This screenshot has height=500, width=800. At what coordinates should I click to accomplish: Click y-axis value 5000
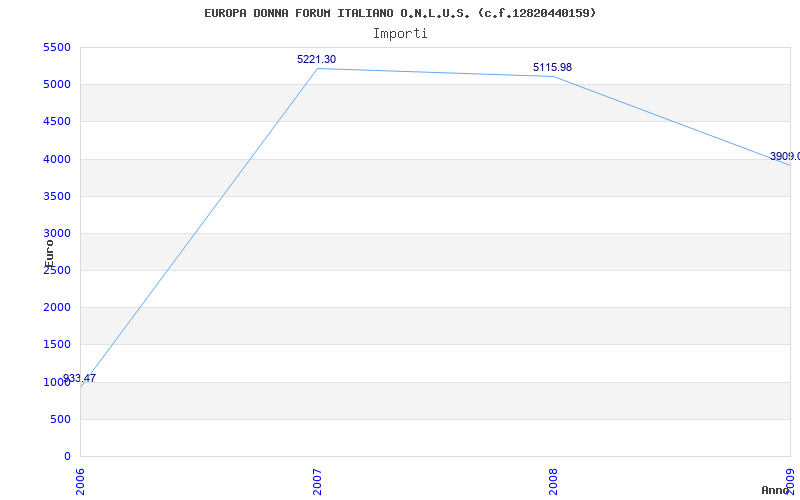pyautogui.click(x=57, y=84)
